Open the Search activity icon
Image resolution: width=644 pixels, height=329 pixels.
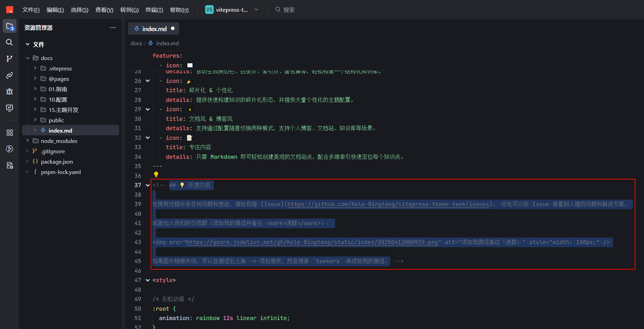point(10,42)
